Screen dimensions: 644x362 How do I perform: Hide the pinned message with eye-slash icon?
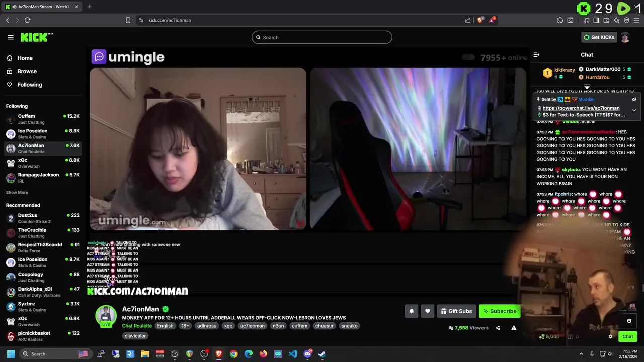[x=634, y=100]
